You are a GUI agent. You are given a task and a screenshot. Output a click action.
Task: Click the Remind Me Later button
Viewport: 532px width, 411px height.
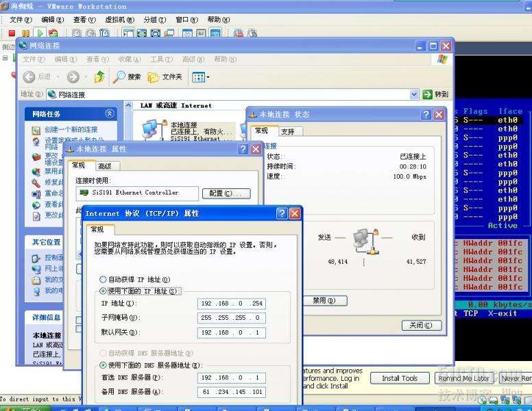pyautogui.click(x=463, y=378)
